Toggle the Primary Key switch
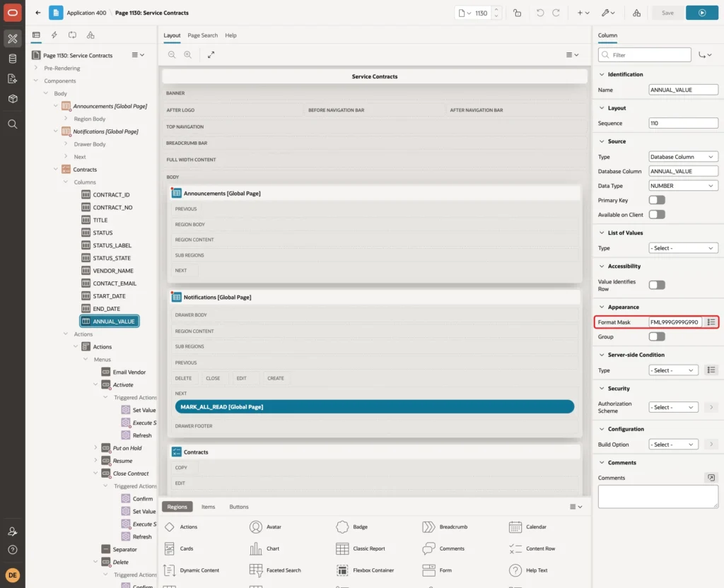Viewport: 724px width, 588px height. pyautogui.click(x=657, y=200)
